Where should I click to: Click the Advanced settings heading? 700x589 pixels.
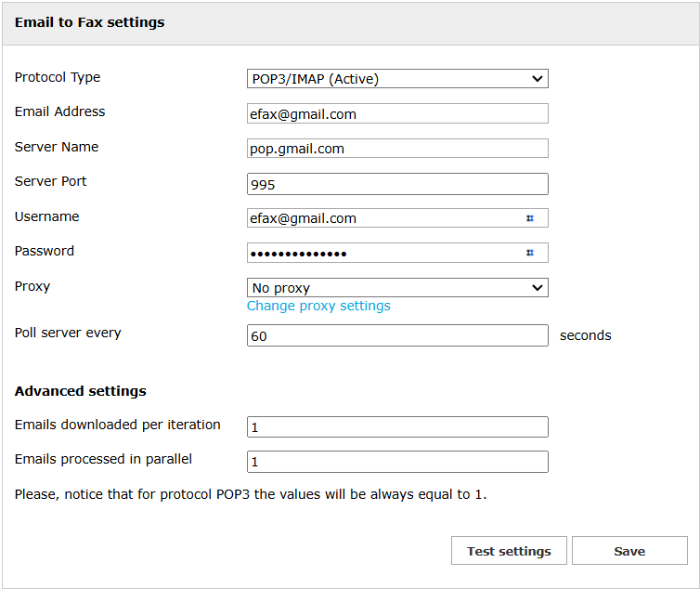coord(81,391)
